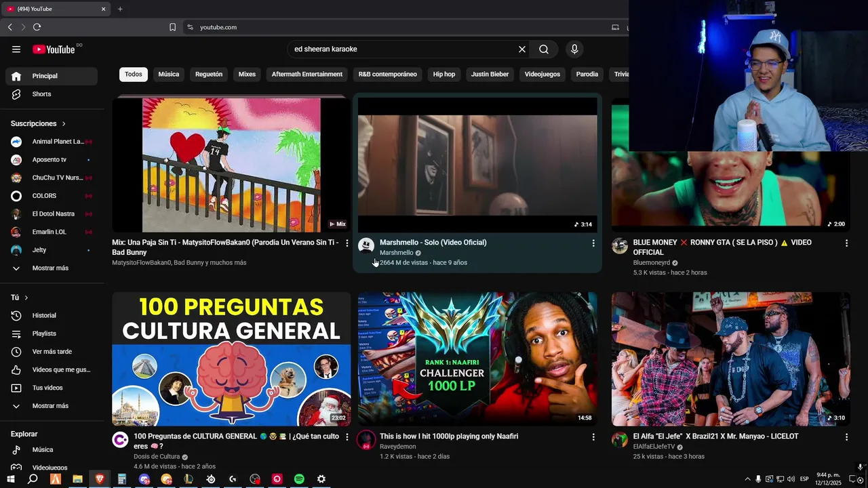Open Videos que me gustan
The height and width of the screenshot is (488, 868).
(52, 369)
